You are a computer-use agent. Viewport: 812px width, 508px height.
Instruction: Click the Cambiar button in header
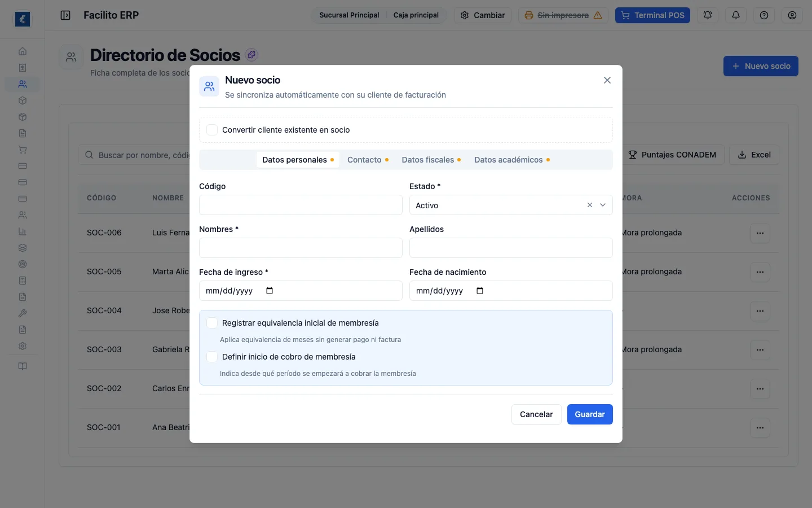click(x=483, y=15)
